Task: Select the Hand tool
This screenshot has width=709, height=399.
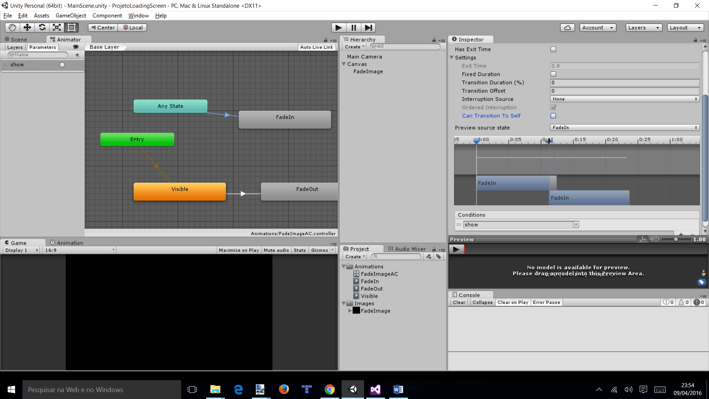Action: [12, 28]
